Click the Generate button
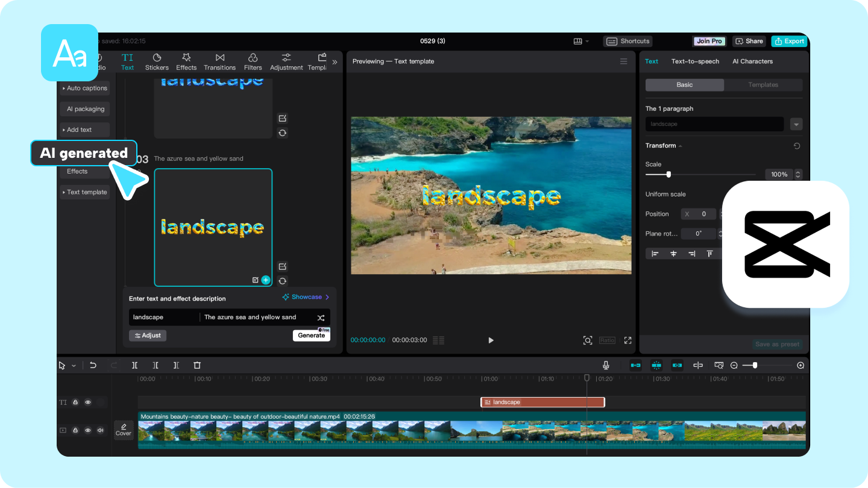The image size is (868, 488). 311,336
